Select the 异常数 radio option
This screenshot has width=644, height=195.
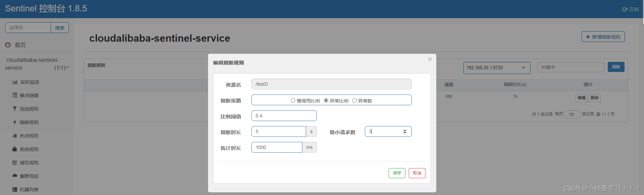click(x=354, y=101)
